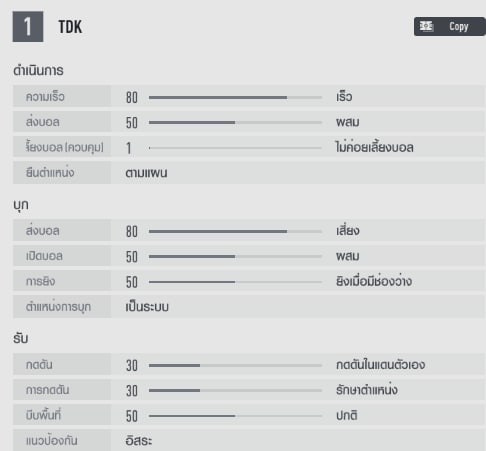Click the เปิดบอล slider at 50
Viewport: 486px width, 451px height.
(235, 257)
